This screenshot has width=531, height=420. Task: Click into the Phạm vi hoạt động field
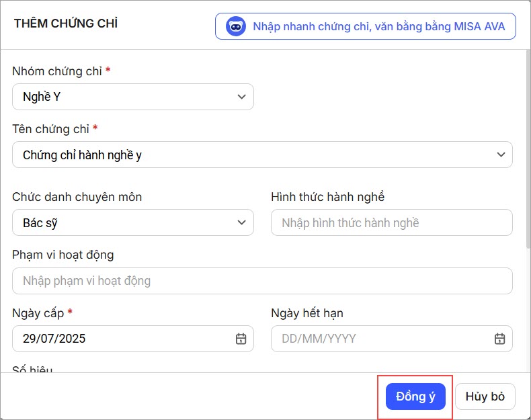[x=262, y=280]
